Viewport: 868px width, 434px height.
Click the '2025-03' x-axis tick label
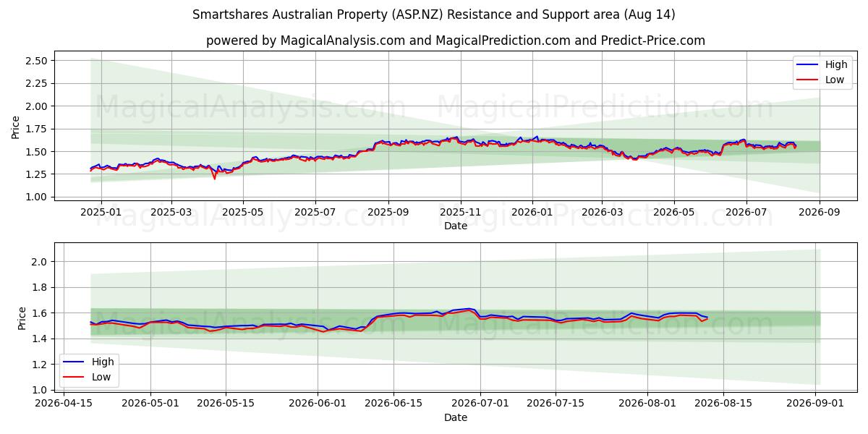[171, 212]
